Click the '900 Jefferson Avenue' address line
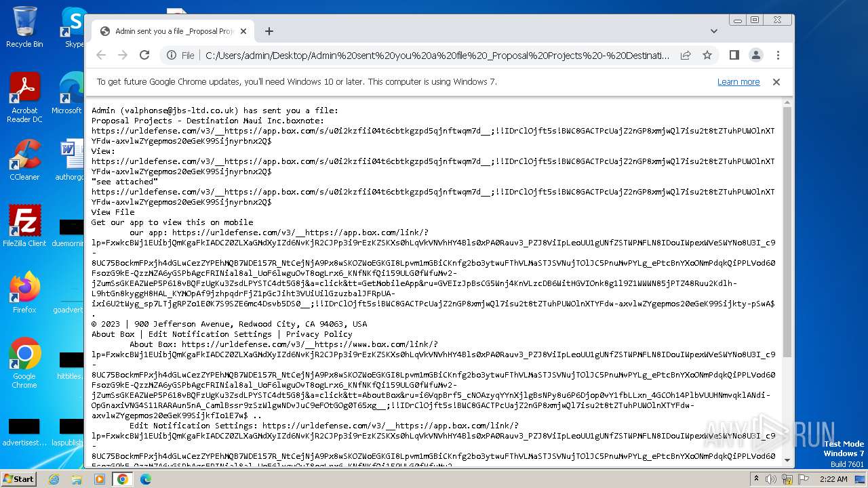Viewport: 868px width, 488px height. point(229,324)
